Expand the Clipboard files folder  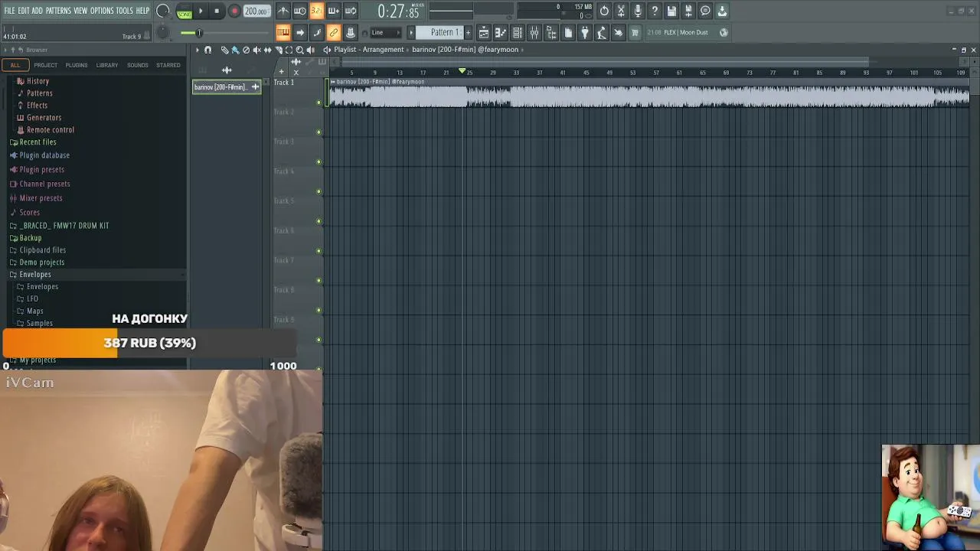pyautogui.click(x=42, y=249)
